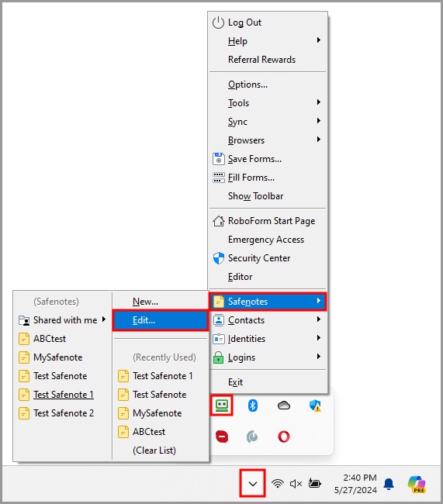This screenshot has height=504, width=443.
Task: Click the Opera tray icon
Action: click(284, 437)
